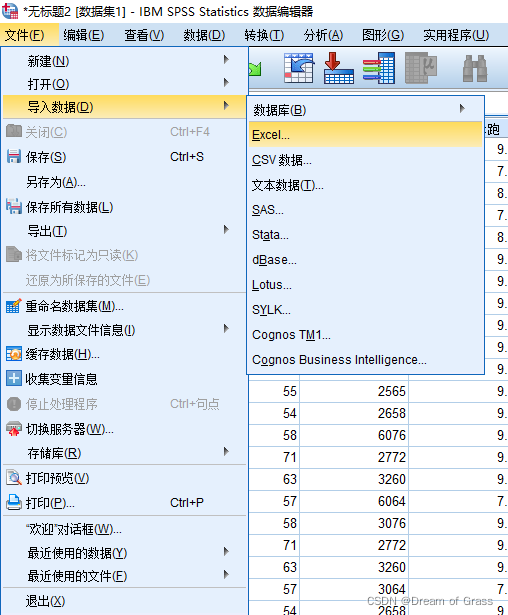Click 打印(P)... menu entry
508x615 pixels.
click(124, 502)
